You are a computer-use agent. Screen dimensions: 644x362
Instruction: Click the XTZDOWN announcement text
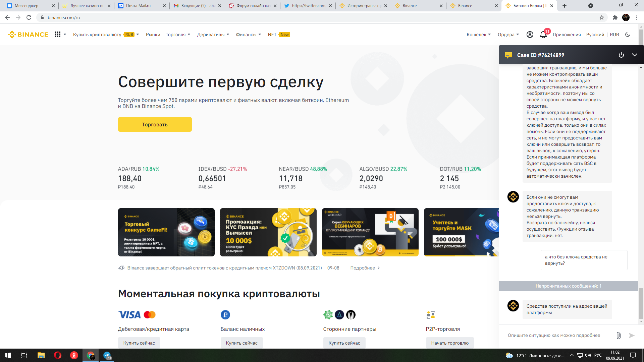click(224, 268)
